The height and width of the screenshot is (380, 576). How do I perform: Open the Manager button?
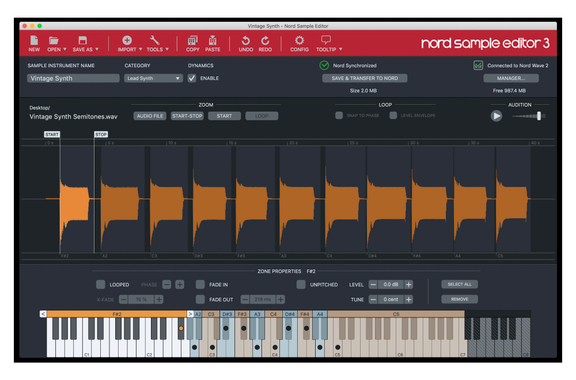pyautogui.click(x=511, y=78)
